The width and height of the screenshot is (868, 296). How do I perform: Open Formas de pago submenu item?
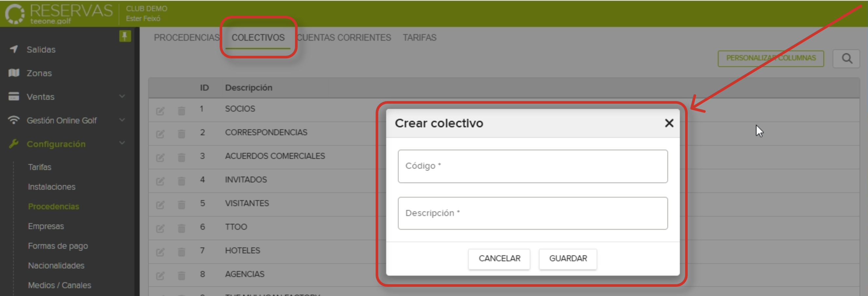tap(58, 246)
